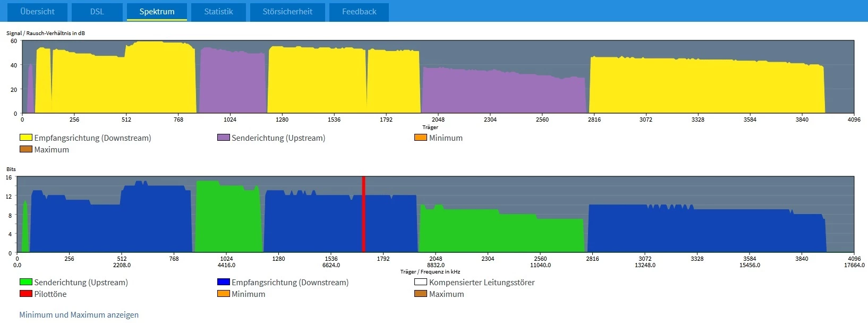Click brown Maximum swatch in SNR legend
The width and height of the screenshot is (868, 324).
pos(26,149)
